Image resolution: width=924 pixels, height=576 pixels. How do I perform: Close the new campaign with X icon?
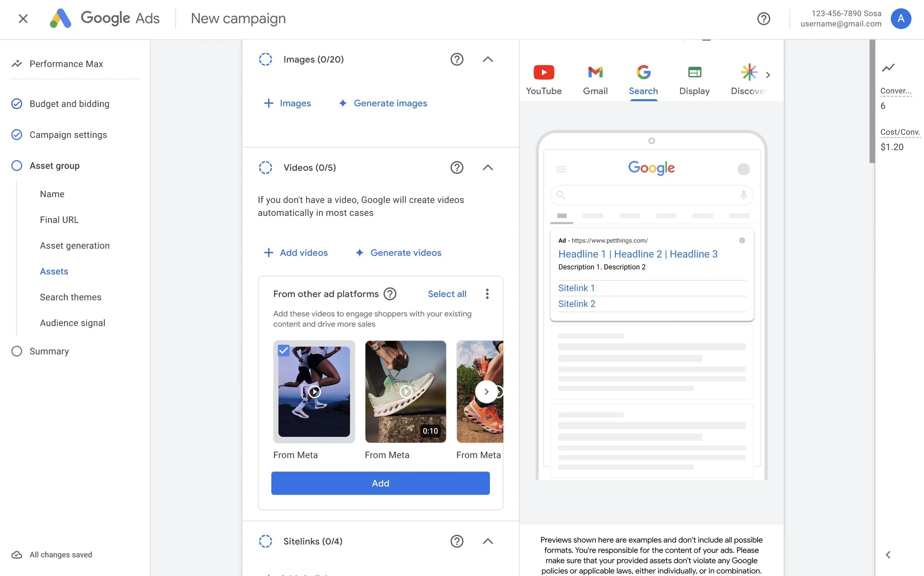(x=23, y=19)
